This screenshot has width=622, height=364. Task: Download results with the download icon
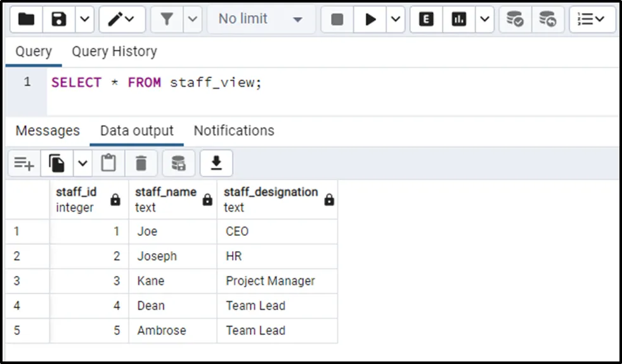[x=216, y=164]
